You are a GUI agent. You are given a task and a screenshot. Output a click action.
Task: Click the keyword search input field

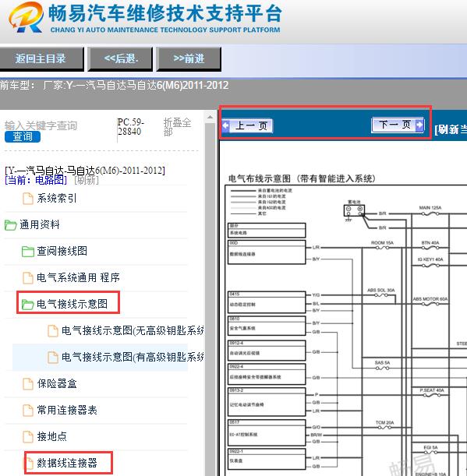tap(41, 125)
